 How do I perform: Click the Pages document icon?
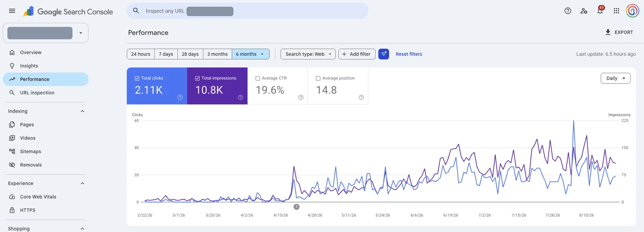click(12, 124)
